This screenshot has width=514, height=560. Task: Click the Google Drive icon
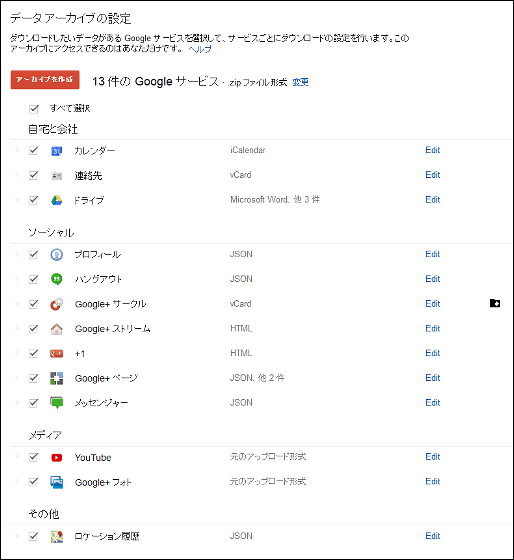56,200
